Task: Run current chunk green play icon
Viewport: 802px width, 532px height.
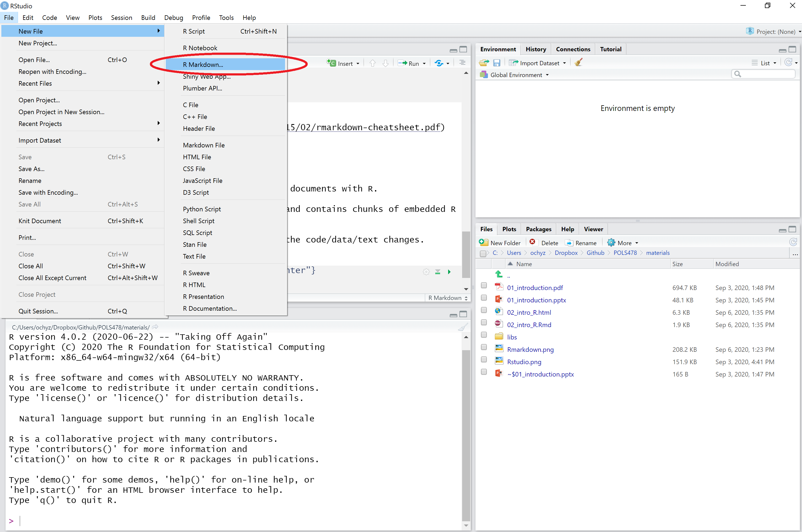Action: [449, 272]
